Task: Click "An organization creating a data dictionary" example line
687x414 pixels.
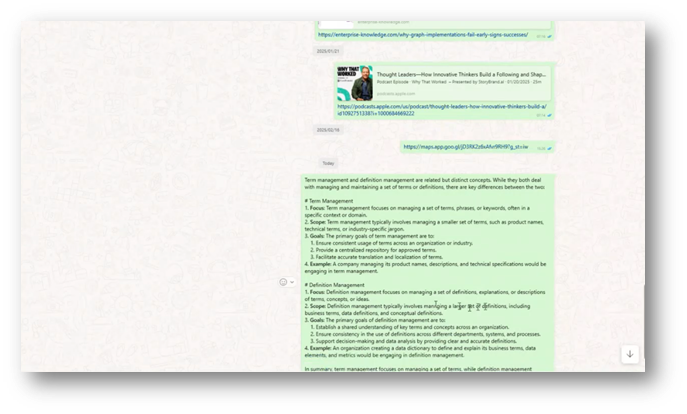Action: coord(420,348)
